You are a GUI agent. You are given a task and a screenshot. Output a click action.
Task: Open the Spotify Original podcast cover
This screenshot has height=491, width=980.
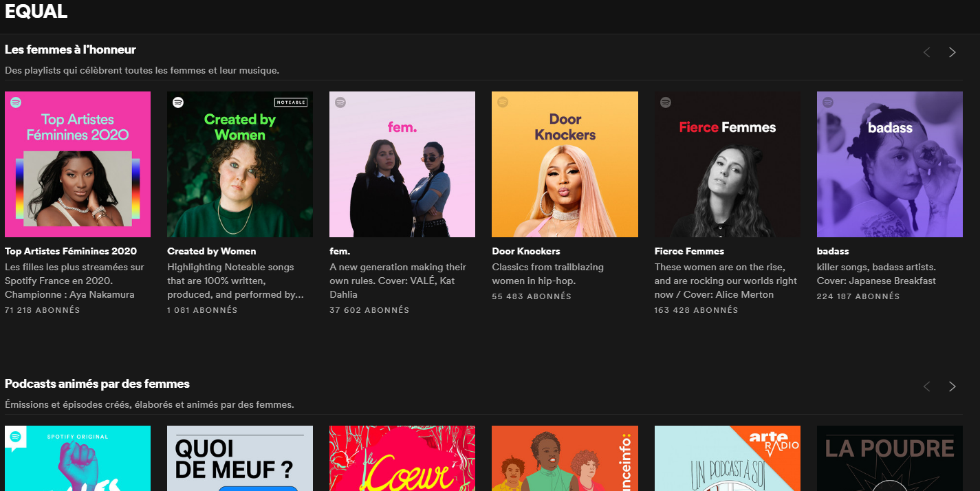[x=78, y=458]
